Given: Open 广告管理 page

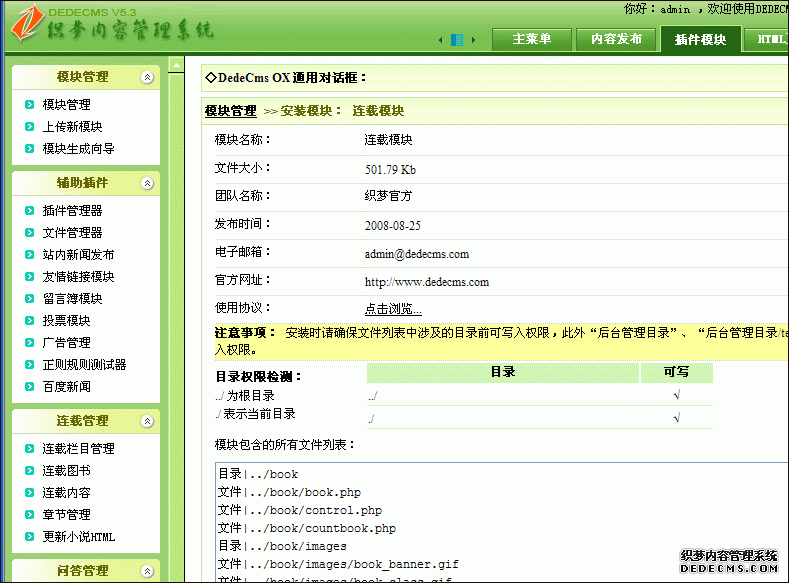Looking at the screenshot, I should click(67, 343).
